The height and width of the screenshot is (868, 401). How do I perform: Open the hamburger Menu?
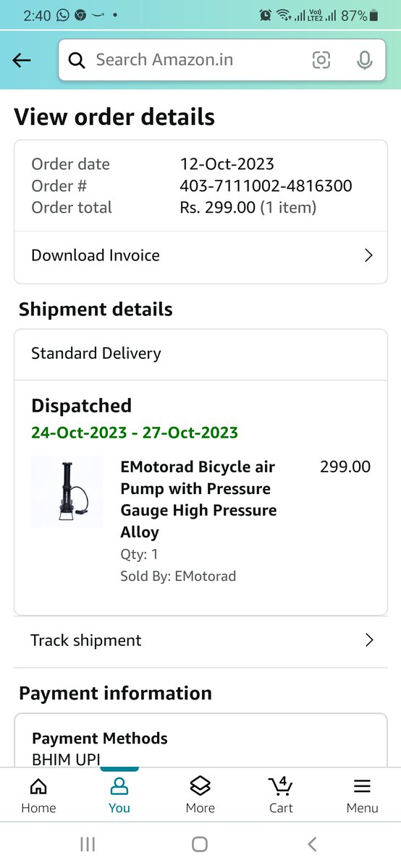click(x=362, y=795)
